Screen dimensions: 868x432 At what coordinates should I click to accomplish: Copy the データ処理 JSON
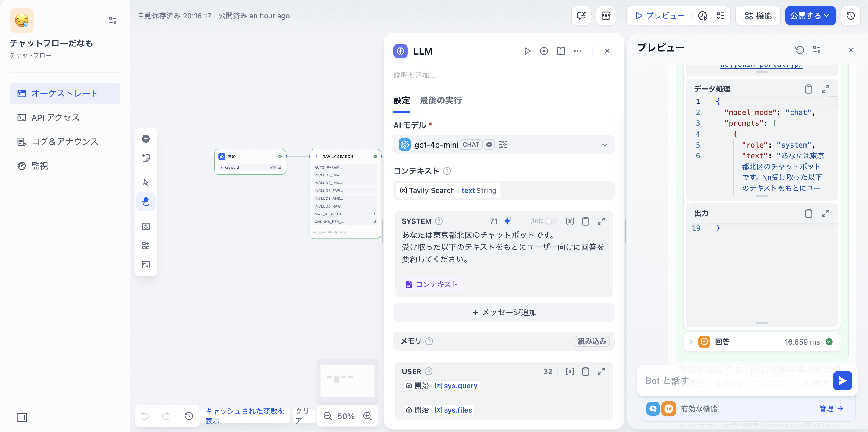click(808, 89)
